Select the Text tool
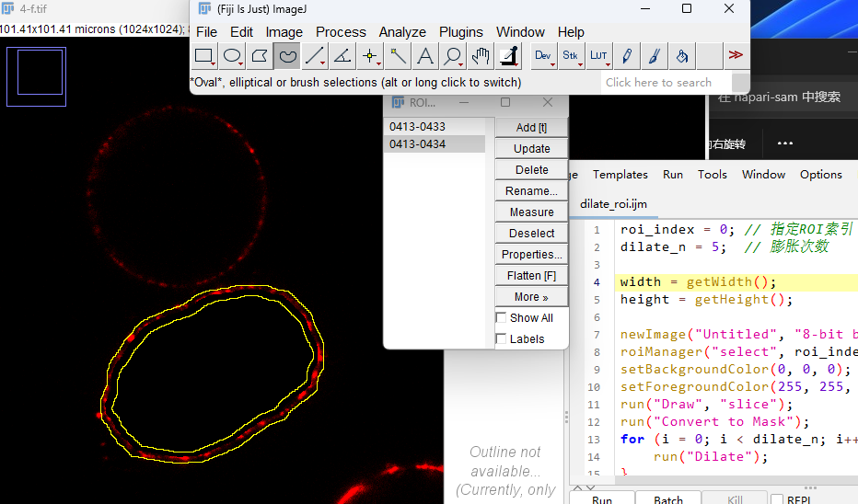Image resolution: width=858 pixels, height=504 pixels. click(x=425, y=56)
